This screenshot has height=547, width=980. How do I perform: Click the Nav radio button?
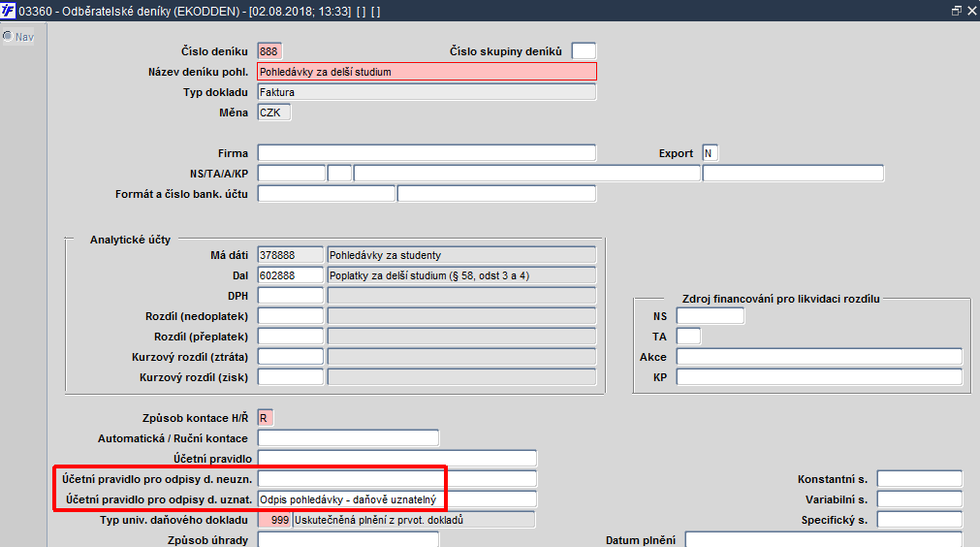point(8,36)
